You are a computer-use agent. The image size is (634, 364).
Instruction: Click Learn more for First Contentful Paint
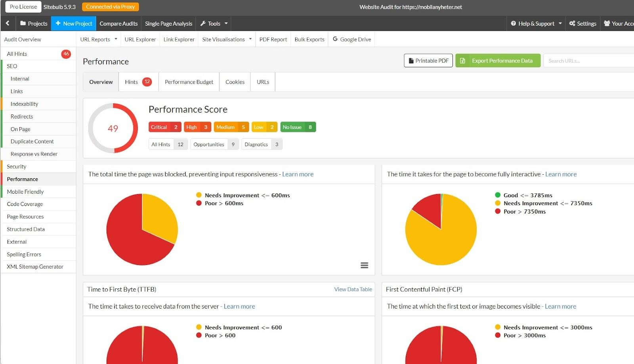pyautogui.click(x=560, y=306)
